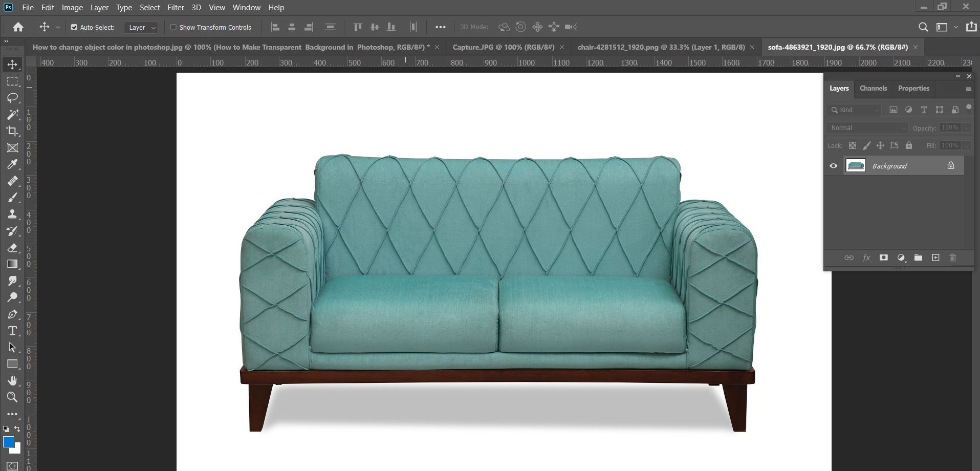This screenshot has width=980, height=471.
Task: Toggle visibility of the Background layer
Action: click(834, 165)
